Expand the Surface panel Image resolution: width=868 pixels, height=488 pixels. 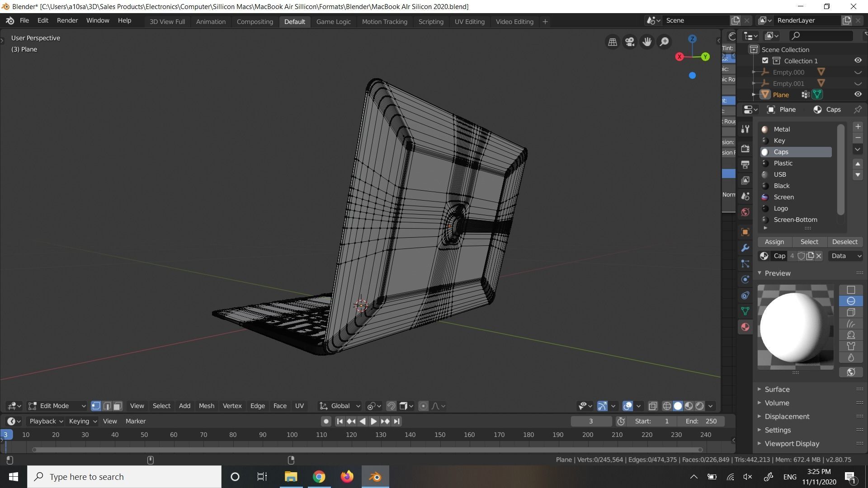777,389
